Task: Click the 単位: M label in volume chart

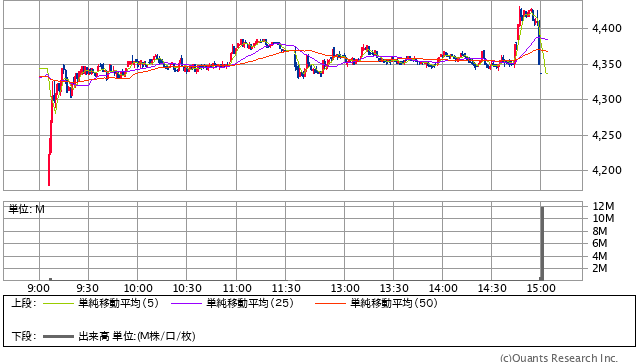Action: 26,209
